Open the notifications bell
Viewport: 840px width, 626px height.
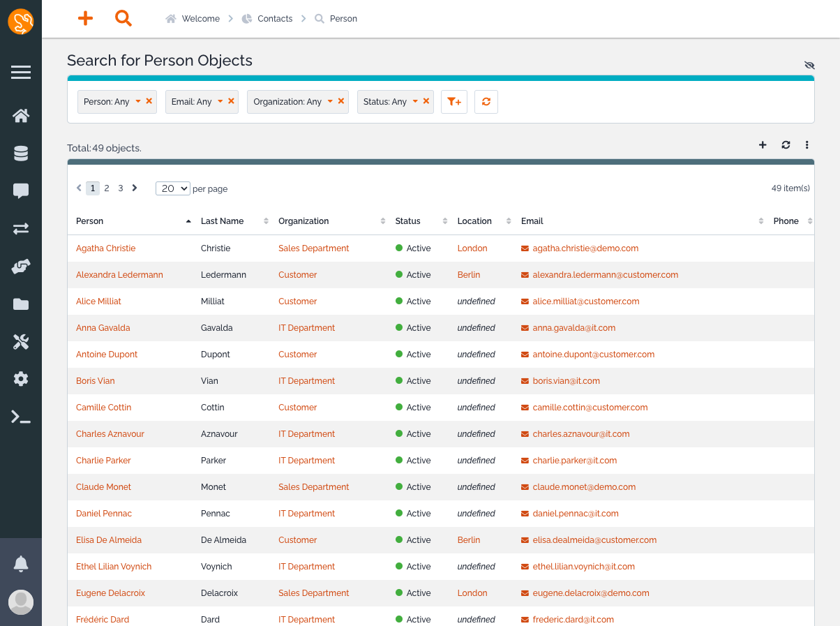click(x=21, y=564)
